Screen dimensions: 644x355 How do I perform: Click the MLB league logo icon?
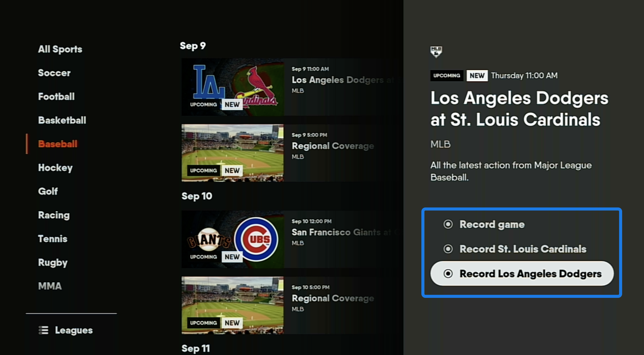[x=436, y=52]
